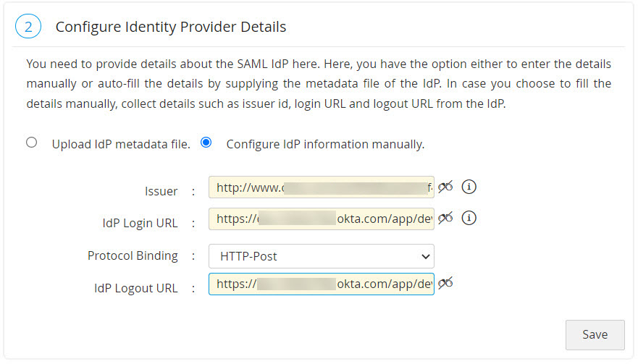
Task: Click the "Protocol Binding" field label
Action: point(133,255)
